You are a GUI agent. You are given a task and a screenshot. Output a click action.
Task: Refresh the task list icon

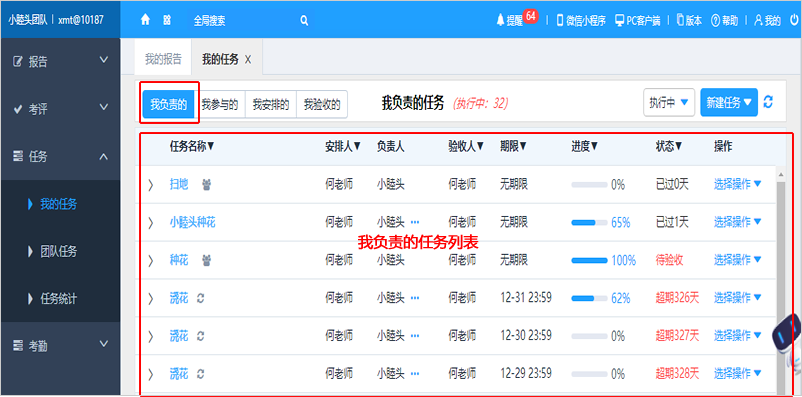pos(768,102)
